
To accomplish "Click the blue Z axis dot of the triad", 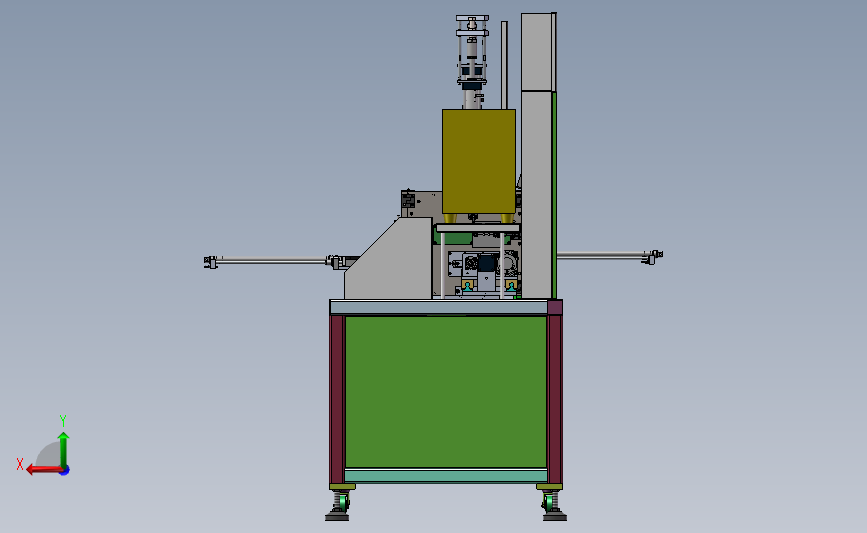I will pos(65,471).
